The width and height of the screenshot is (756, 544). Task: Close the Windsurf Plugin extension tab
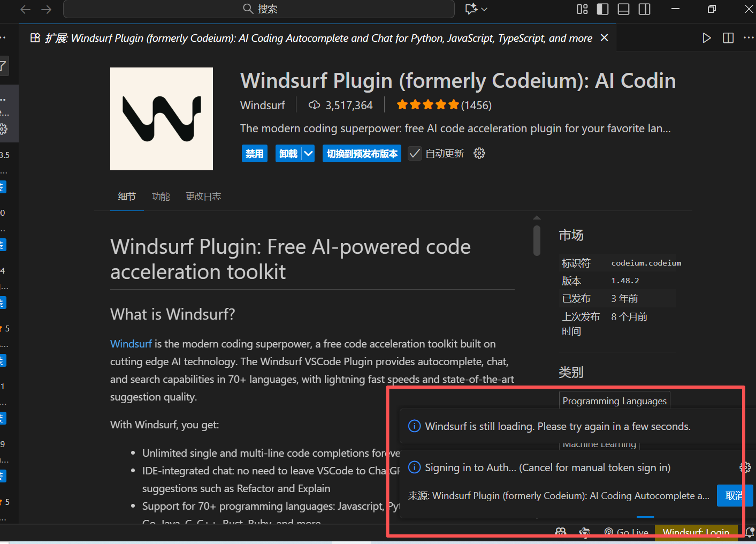click(x=605, y=37)
